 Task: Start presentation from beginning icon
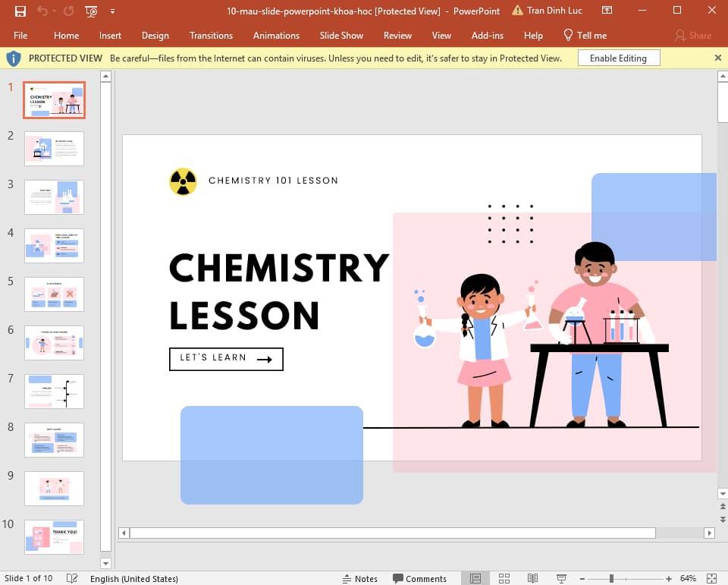click(x=91, y=11)
